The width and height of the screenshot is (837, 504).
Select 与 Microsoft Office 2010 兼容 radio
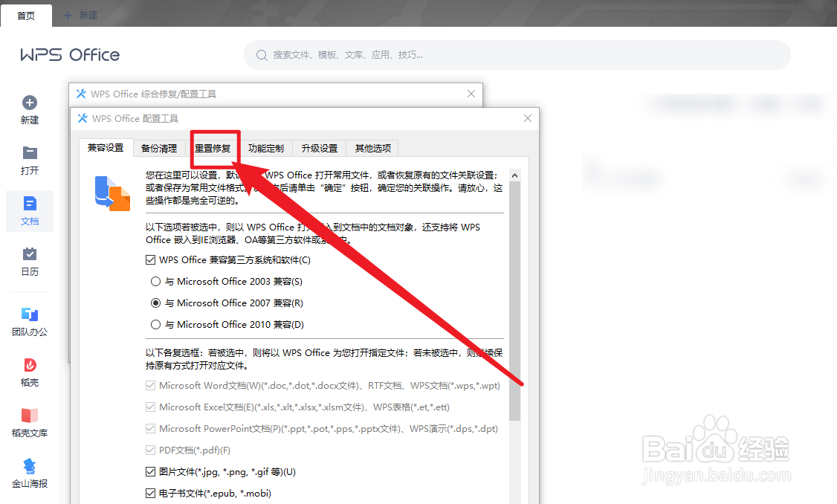[x=155, y=325]
